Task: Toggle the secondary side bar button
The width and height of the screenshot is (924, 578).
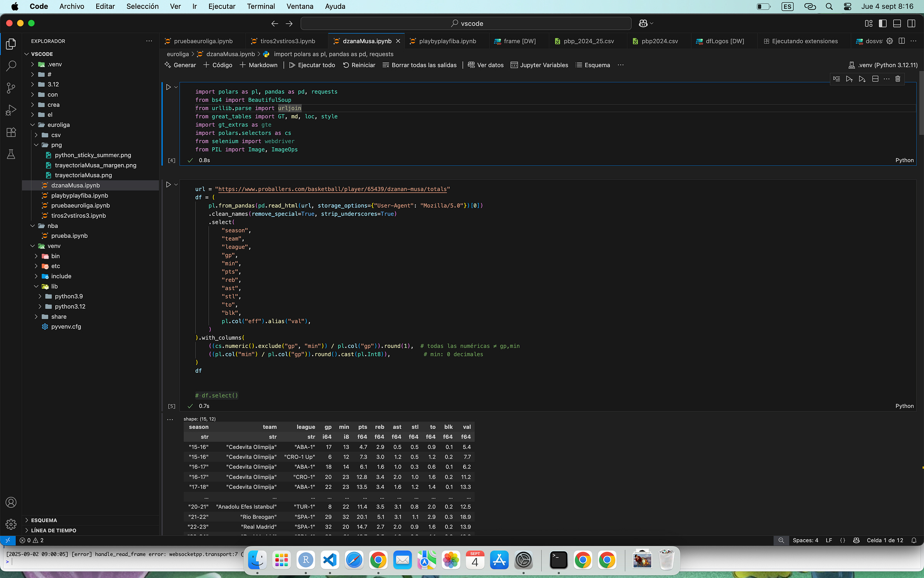Action: 911,24
